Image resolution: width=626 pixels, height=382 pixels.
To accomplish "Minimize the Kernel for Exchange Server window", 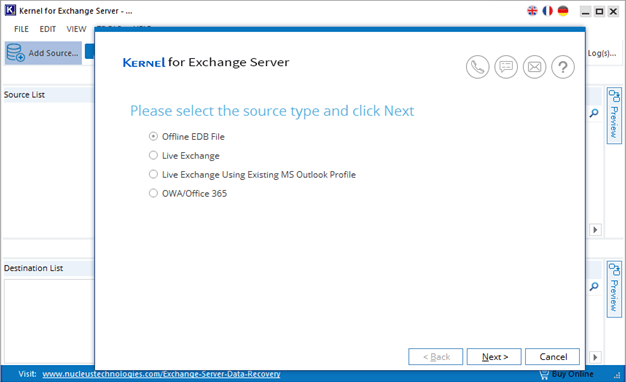I will [585, 11].
